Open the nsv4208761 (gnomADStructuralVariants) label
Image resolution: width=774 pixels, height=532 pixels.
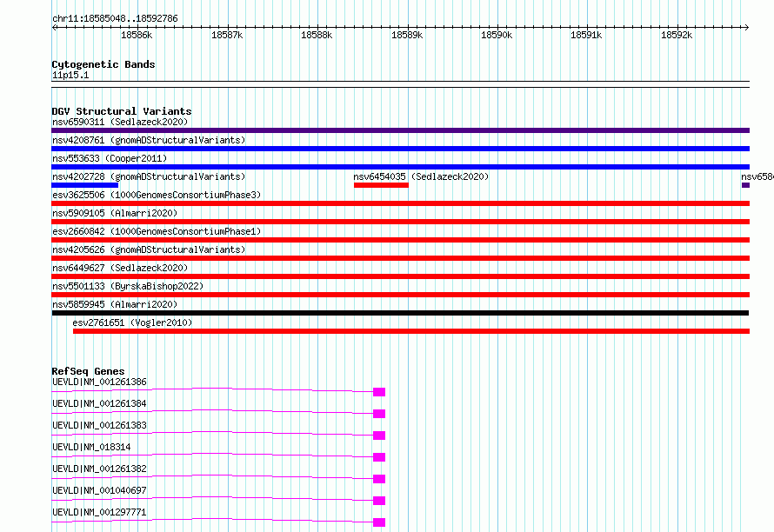pos(149,140)
